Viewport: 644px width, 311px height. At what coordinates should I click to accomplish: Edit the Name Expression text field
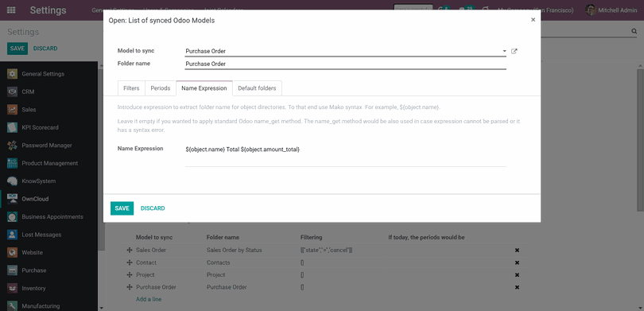coord(345,155)
